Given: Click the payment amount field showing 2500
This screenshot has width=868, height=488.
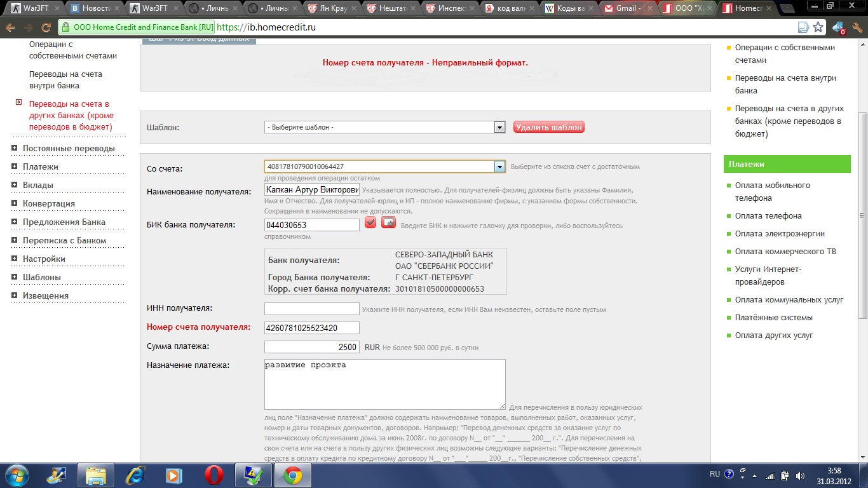Looking at the screenshot, I should (312, 347).
